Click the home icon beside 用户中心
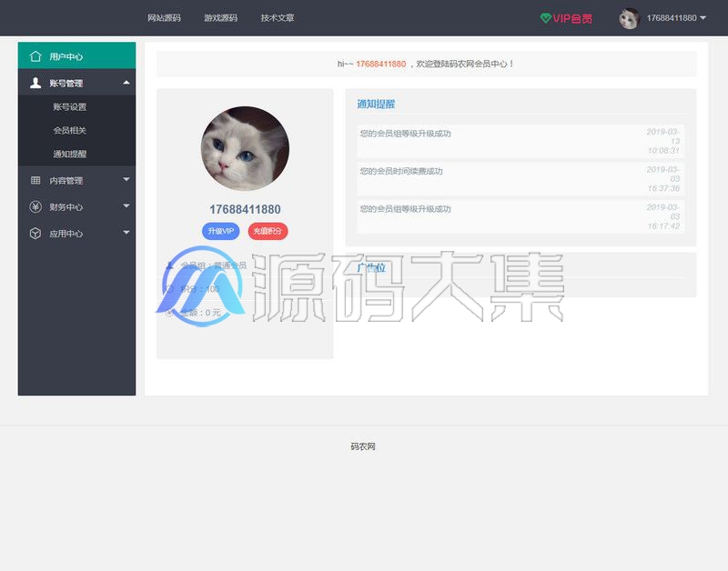Screen dimensions: 728x571 click(x=35, y=56)
